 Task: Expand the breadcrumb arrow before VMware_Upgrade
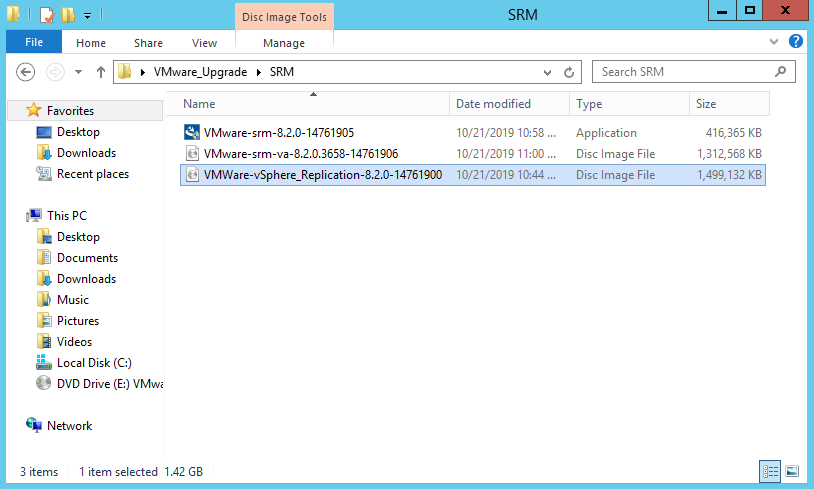(x=143, y=72)
